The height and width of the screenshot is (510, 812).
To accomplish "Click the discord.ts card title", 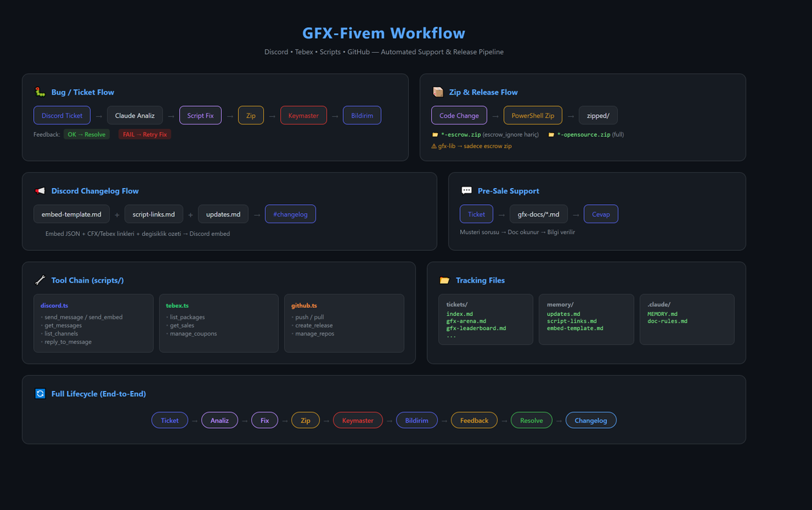I will click(x=54, y=306).
